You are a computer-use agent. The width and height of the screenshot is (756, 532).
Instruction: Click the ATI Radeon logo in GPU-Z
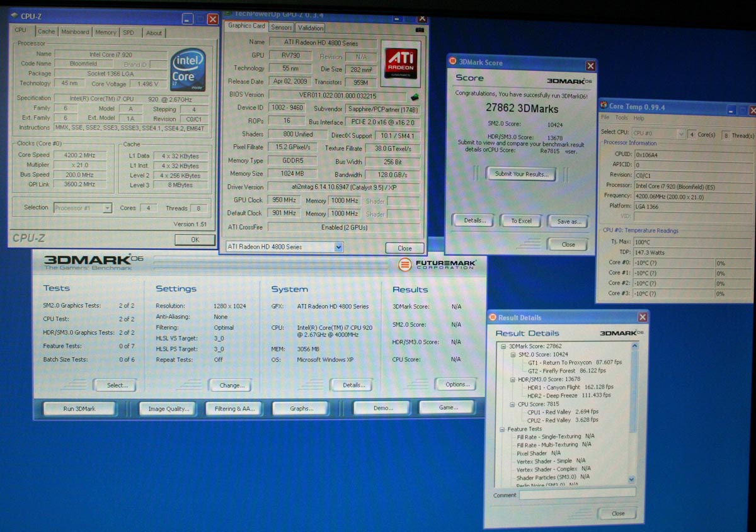401,64
